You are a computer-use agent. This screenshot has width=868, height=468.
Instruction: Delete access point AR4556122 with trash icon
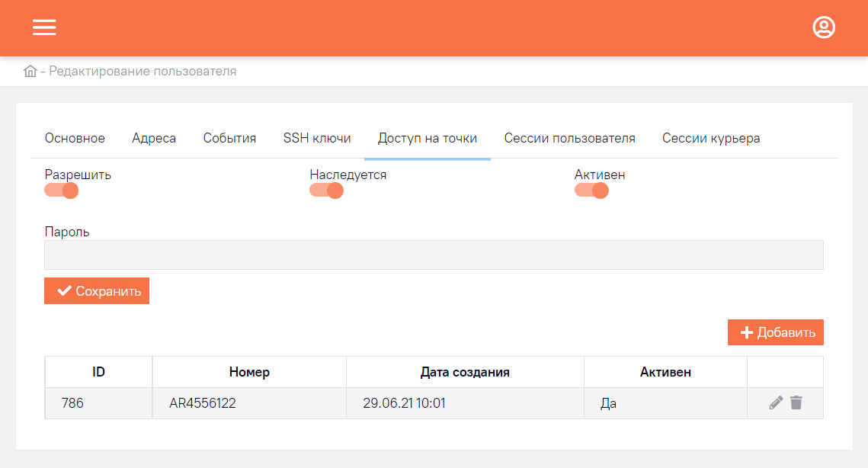[796, 402]
